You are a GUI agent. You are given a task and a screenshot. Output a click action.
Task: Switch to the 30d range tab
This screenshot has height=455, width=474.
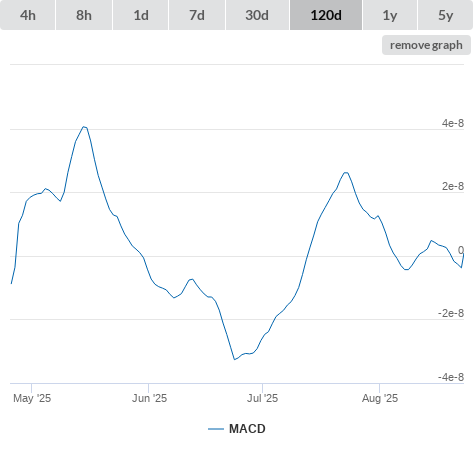point(257,15)
